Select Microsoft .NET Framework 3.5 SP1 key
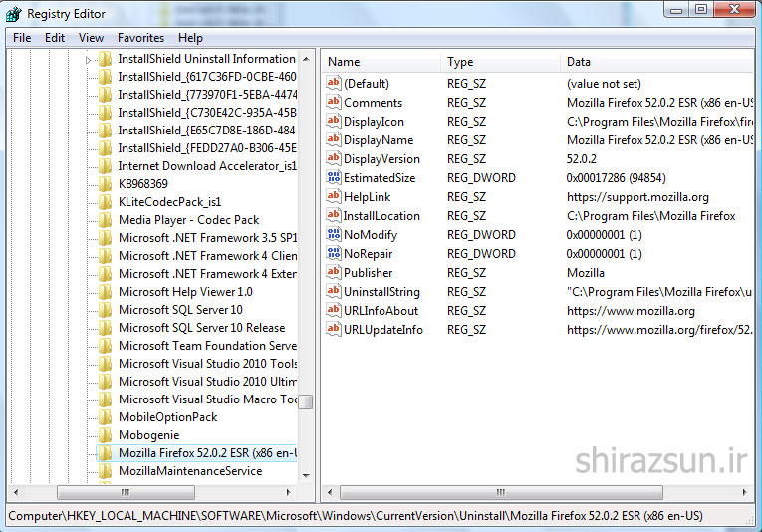Image resolution: width=762 pixels, height=532 pixels. (x=207, y=238)
